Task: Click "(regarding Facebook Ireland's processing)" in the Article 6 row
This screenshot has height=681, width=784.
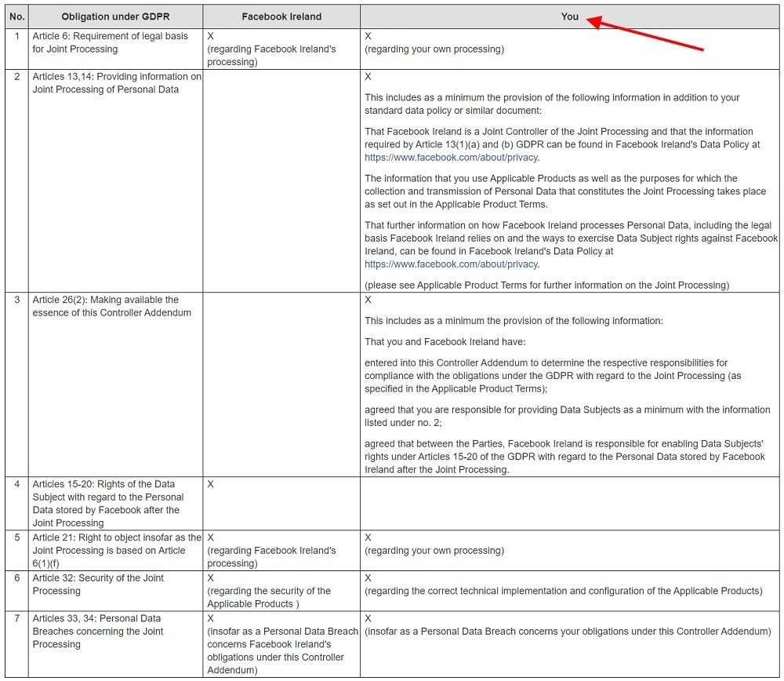Action: [x=271, y=56]
